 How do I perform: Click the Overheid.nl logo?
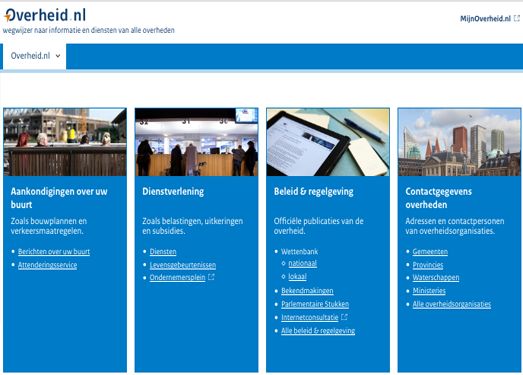[45, 15]
